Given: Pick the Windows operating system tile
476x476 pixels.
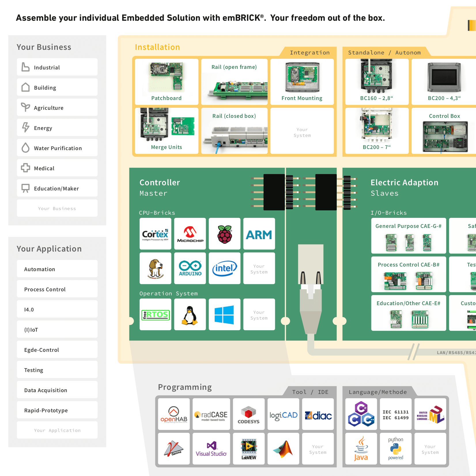Looking at the screenshot, I should [224, 314].
